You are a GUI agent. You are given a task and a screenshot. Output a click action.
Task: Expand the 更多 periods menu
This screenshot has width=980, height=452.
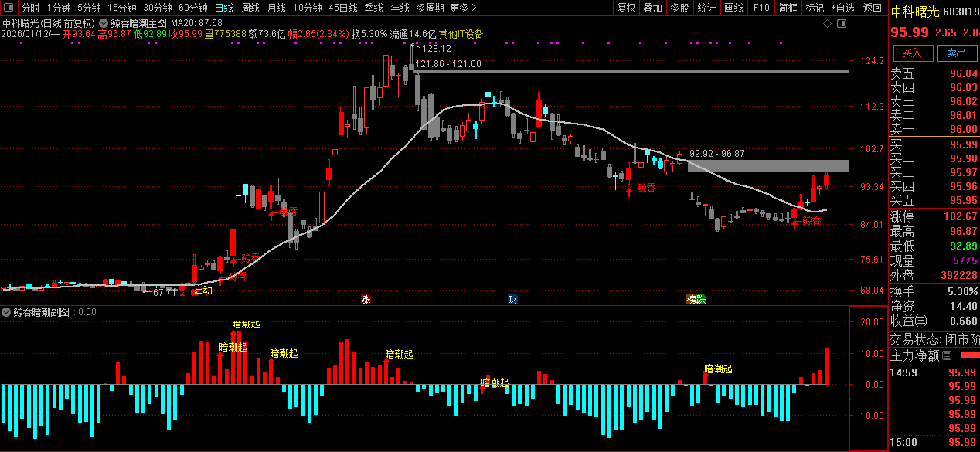coord(463,8)
